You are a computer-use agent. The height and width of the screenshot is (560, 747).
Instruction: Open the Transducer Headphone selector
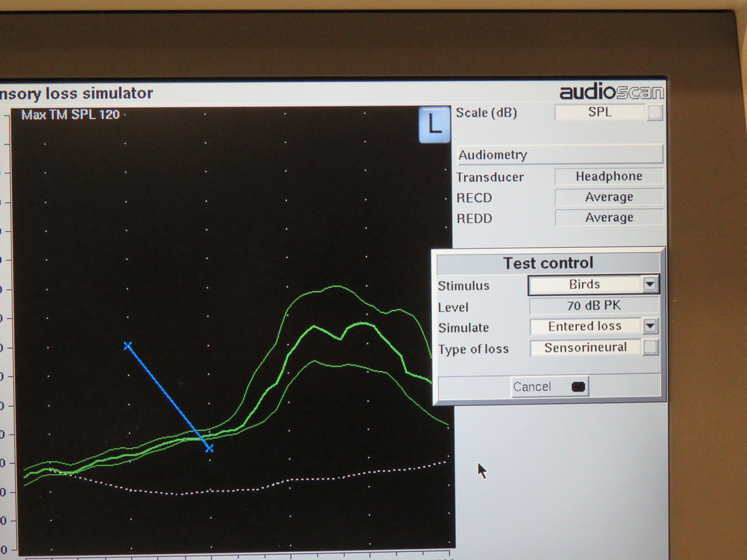tap(608, 176)
